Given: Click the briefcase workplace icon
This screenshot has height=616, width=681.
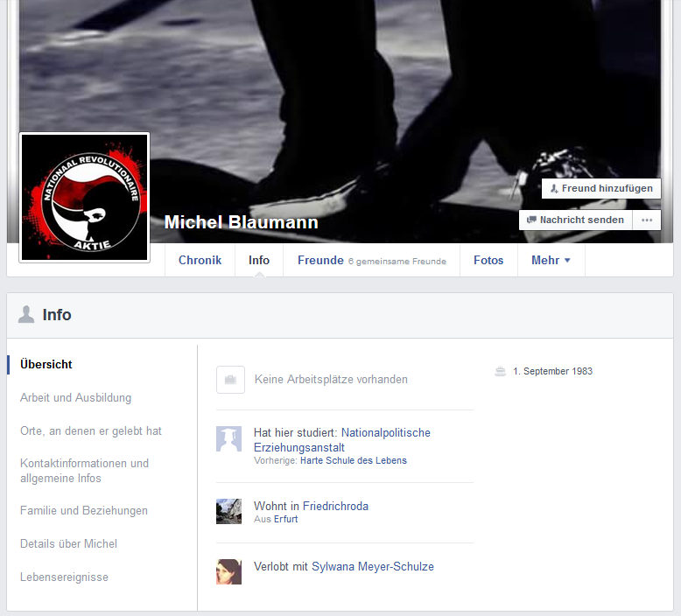Looking at the screenshot, I should pos(230,380).
